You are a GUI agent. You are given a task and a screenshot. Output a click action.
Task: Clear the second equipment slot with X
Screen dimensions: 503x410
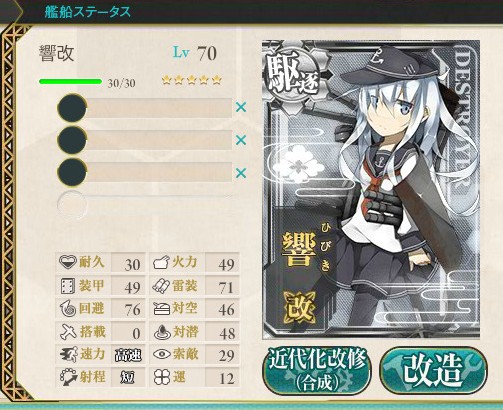pyautogui.click(x=241, y=140)
